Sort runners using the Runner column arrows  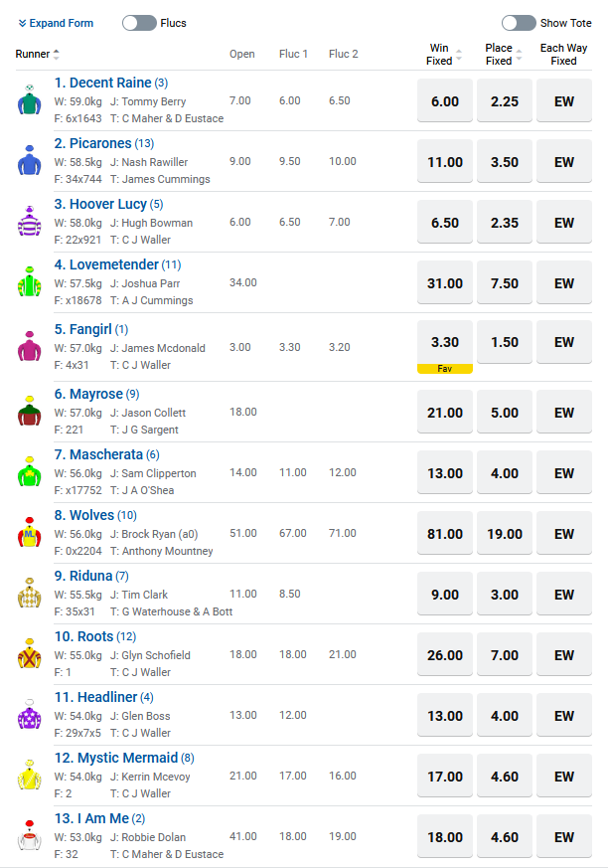point(56,55)
